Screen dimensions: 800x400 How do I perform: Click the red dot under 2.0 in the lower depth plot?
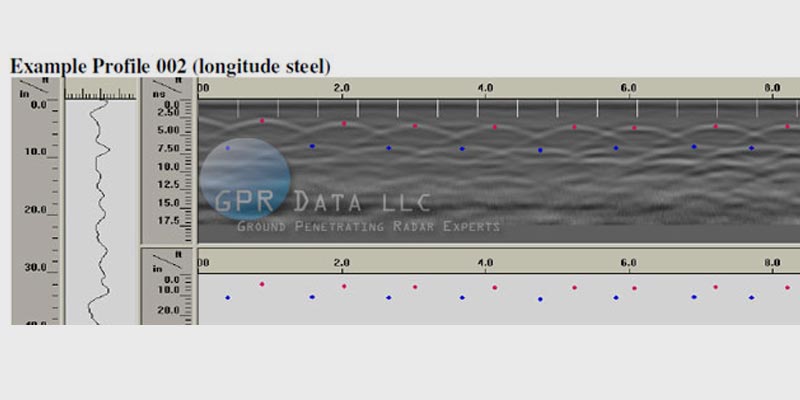click(x=344, y=286)
